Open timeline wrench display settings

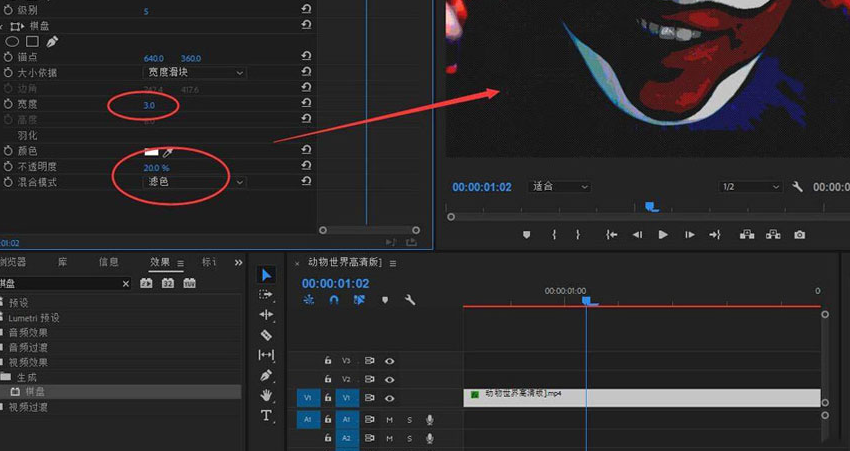pyautogui.click(x=410, y=300)
